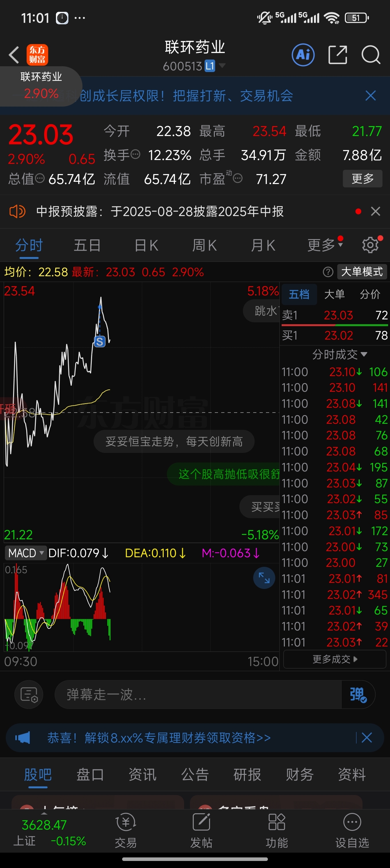The image size is (390, 868).
Task: Tap the speaker announcement icon
Action: 17,212
